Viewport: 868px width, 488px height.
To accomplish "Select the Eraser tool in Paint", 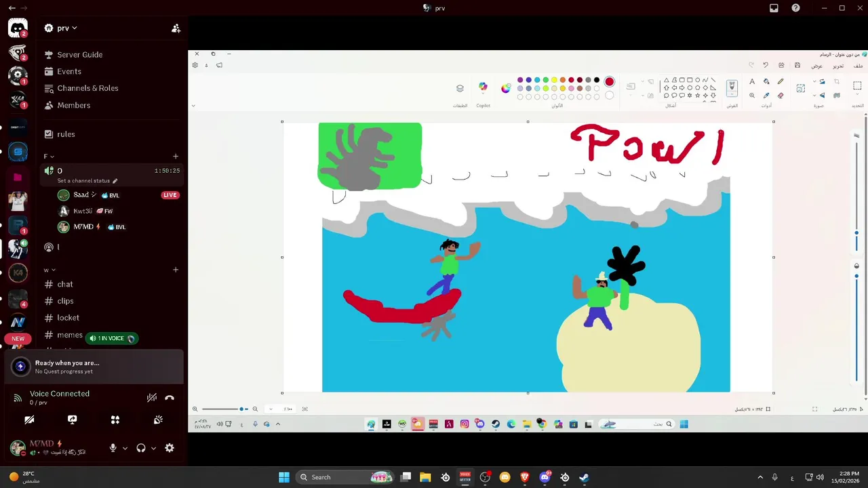I will (x=781, y=96).
